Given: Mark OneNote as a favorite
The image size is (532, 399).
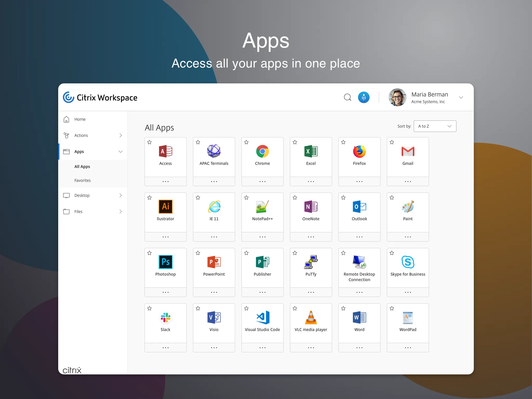Looking at the screenshot, I should [295, 198].
